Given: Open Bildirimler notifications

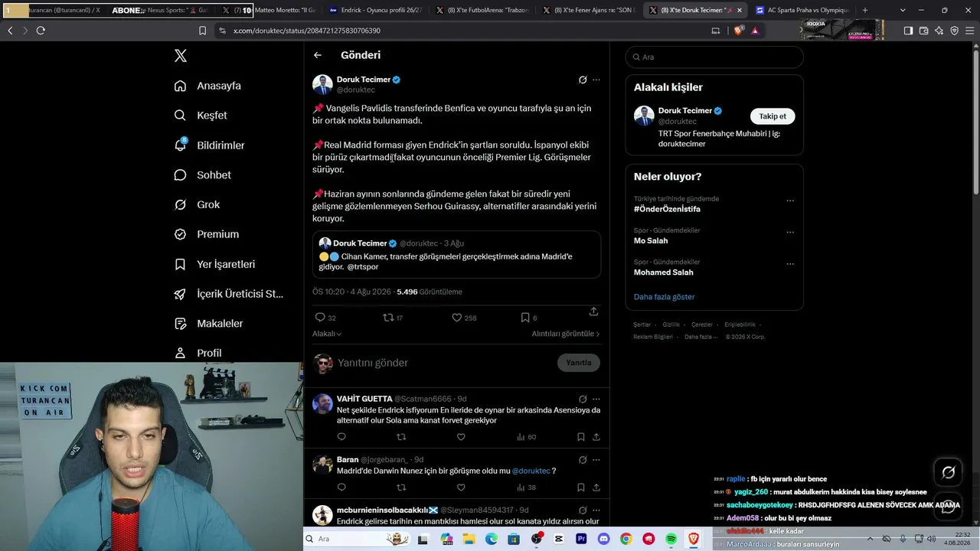Looking at the screenshot, I should (x=209, y=145).
